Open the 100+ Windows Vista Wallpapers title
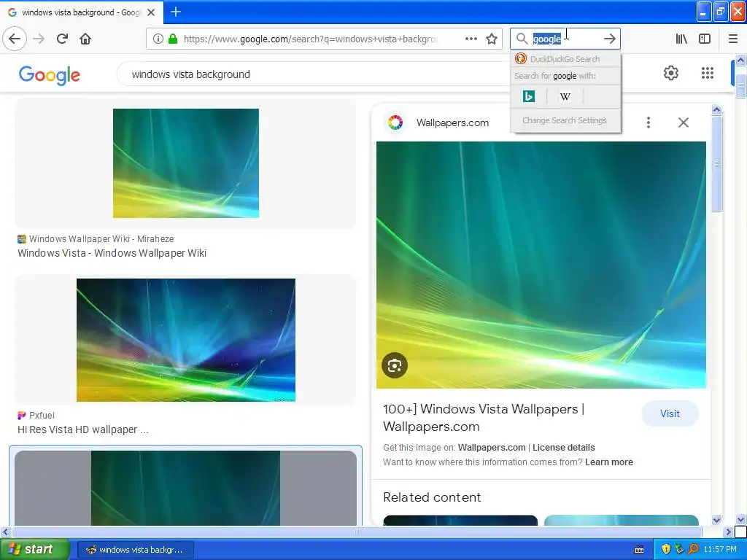The image size is (747, 560). pos(483,418)
